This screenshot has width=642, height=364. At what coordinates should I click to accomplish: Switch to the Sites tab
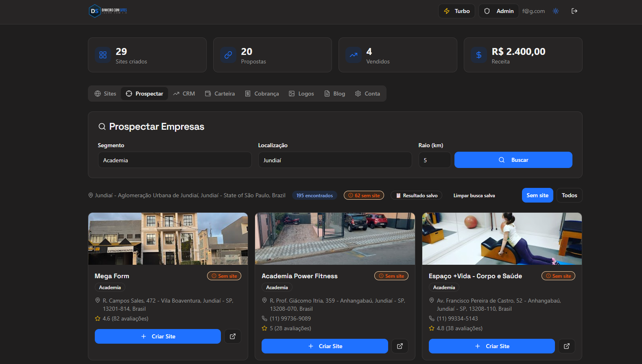coord(105,94)
